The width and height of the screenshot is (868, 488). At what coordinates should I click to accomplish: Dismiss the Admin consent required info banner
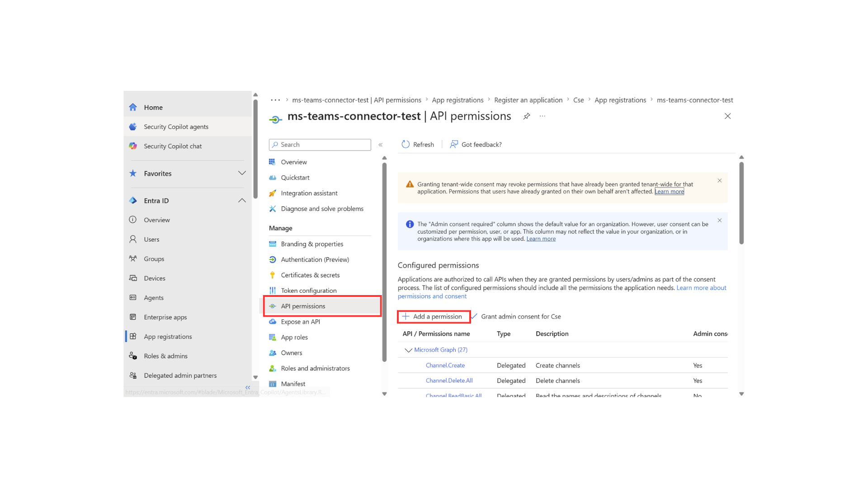[x=719, y=220]
